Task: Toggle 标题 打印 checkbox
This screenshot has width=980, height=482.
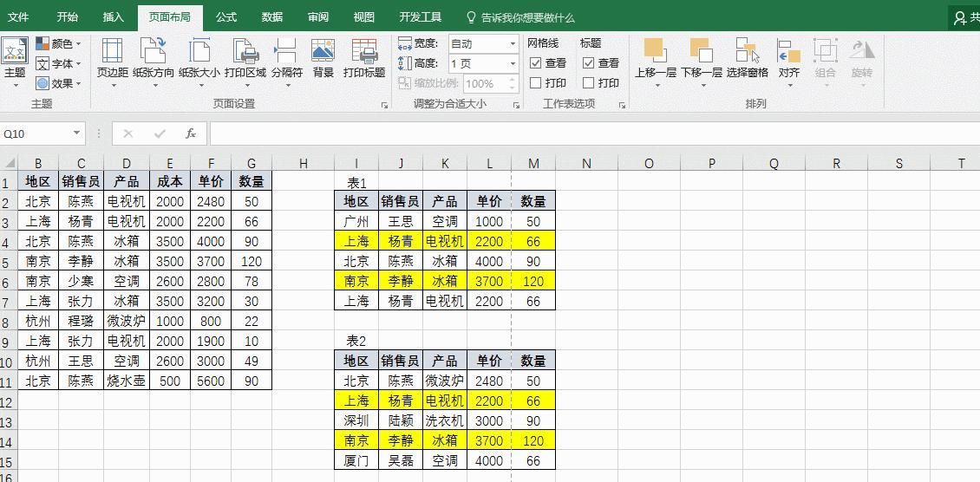Action: tap(588, 82)
